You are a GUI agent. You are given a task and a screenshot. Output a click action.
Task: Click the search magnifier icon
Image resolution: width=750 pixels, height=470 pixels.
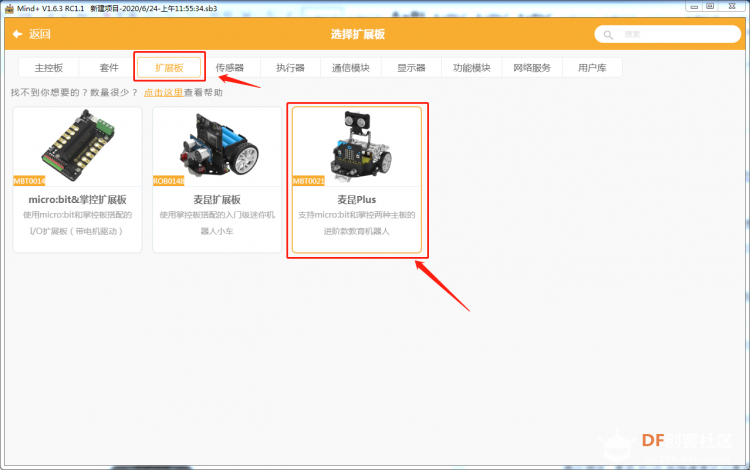[x=608, y=34]
